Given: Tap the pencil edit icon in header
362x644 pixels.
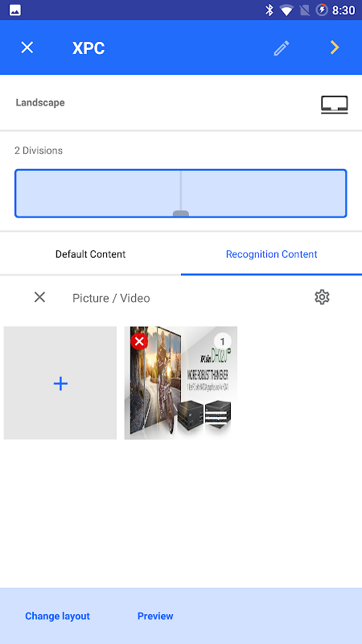Looking at the screenshot, I should (x=282, y=48).
